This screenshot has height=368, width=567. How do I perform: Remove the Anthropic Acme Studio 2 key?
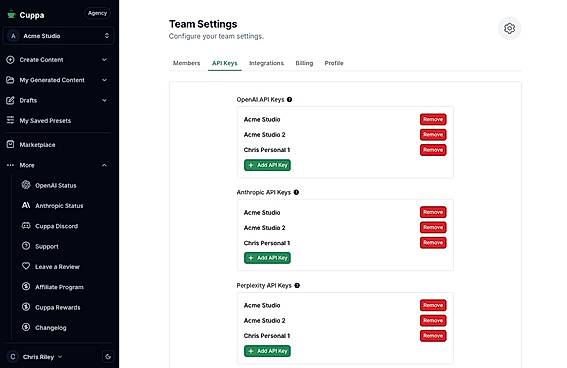coord(433,227)
